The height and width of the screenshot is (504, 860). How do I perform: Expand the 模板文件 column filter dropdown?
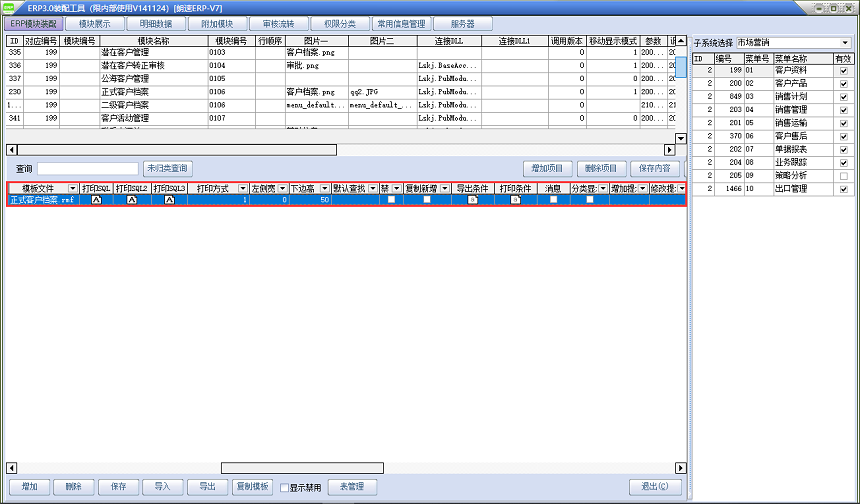(x=72, y=188)
